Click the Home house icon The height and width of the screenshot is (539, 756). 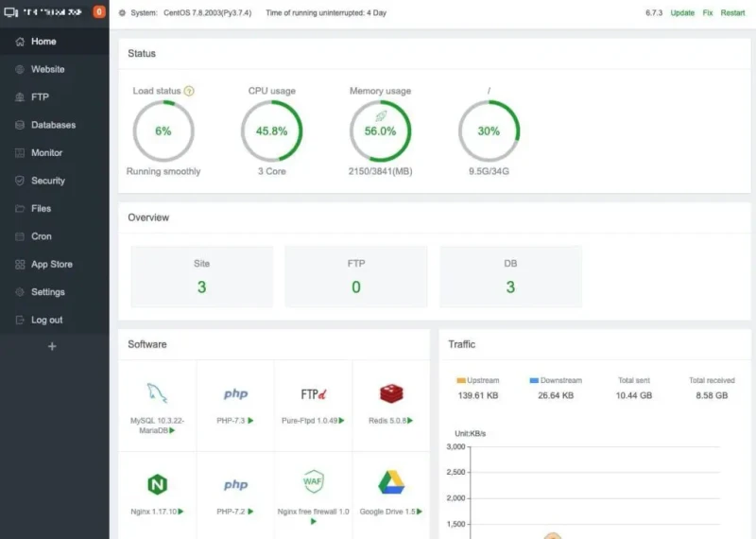[x=20, y=42]
